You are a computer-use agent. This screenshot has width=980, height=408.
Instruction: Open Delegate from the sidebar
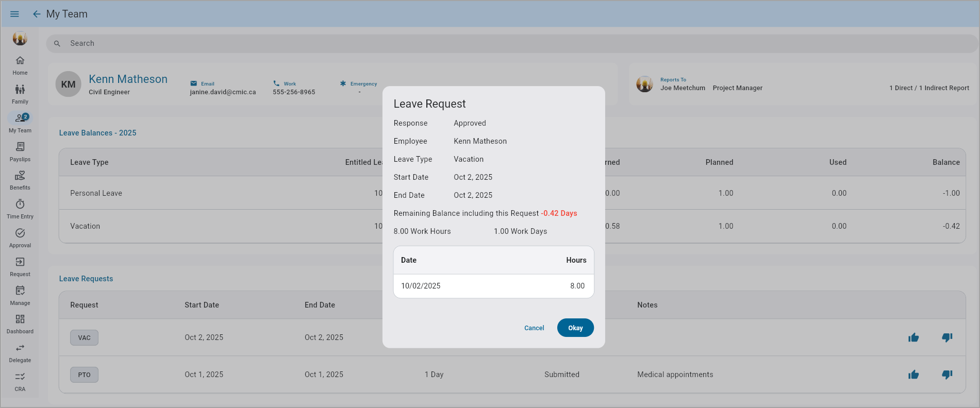20,353
